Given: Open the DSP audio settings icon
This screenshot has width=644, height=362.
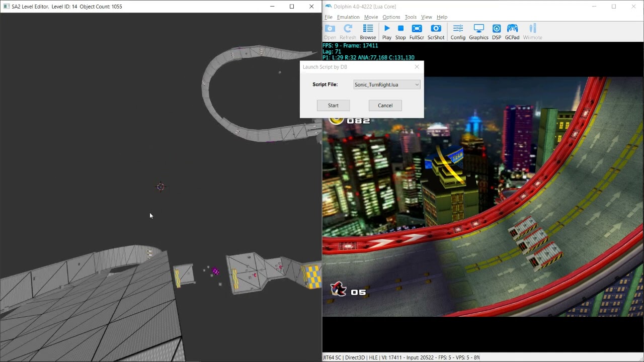Looking at the screenshot, I should pyautogui.click(x=497, y=32).
